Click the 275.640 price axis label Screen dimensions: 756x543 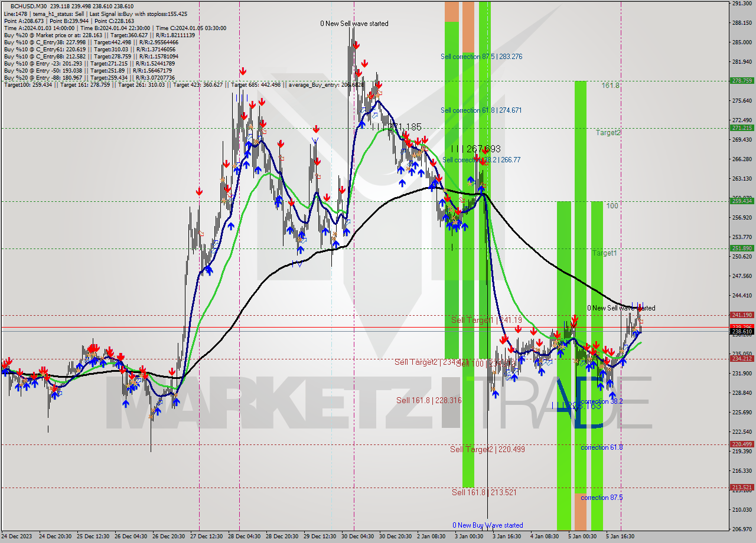(742, 101)
